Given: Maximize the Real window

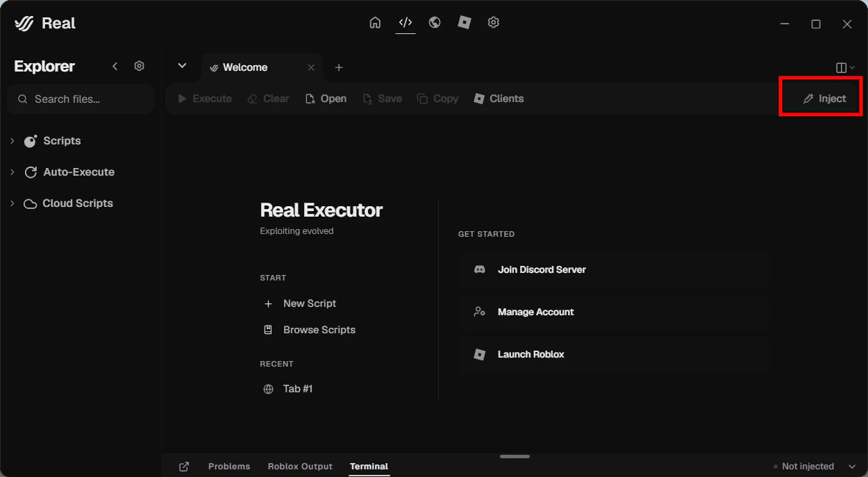Looking at the screenshot, I should tap(816, 24).
